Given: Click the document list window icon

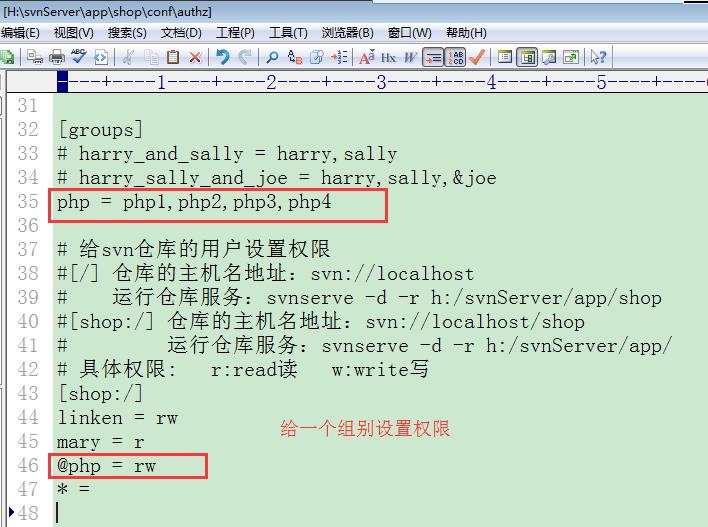Looking at the screenshot, I should pyautogui.click(x=505, y=57).
